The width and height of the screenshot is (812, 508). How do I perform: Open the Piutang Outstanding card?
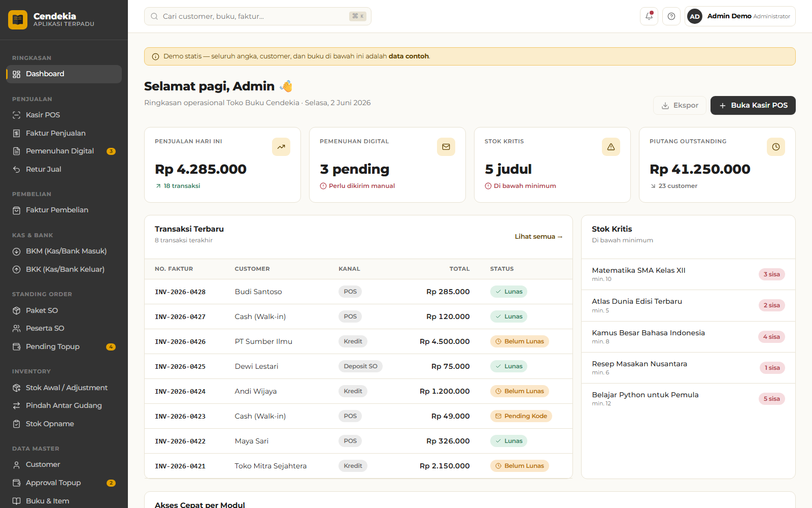pyautogui.click(x=717, y=165)
